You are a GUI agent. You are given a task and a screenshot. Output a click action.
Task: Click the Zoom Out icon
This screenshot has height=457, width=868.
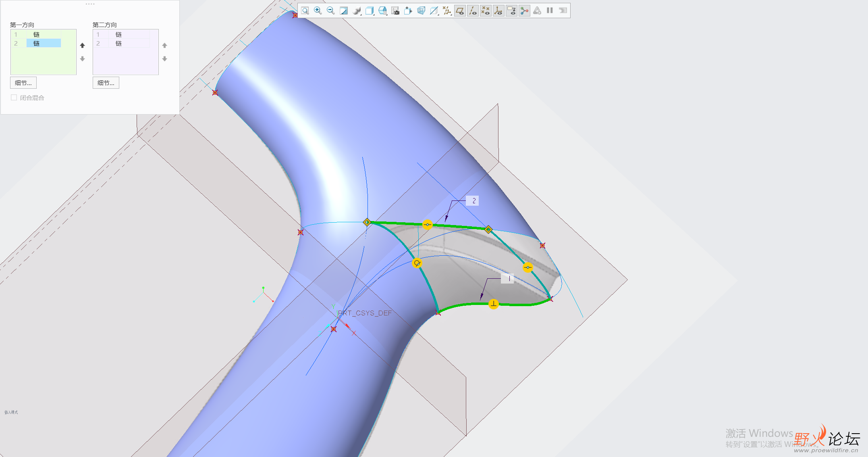(331, 11)
